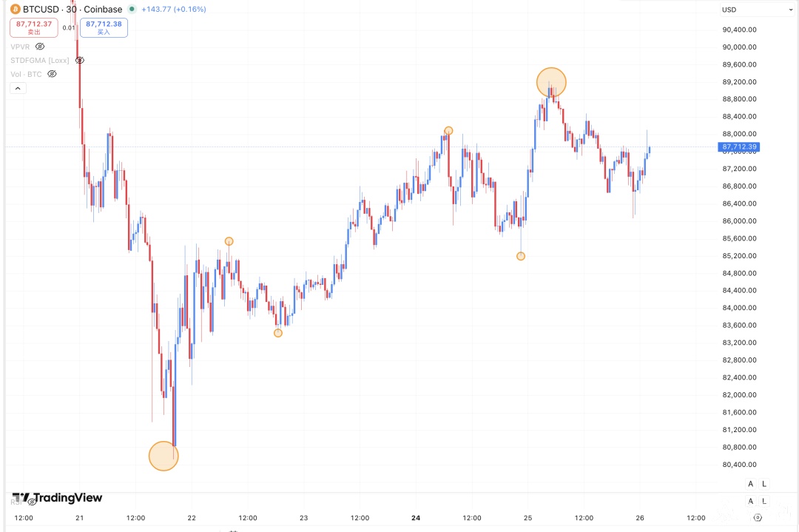
Task: Click the TradingView logo
Action: 57,498
